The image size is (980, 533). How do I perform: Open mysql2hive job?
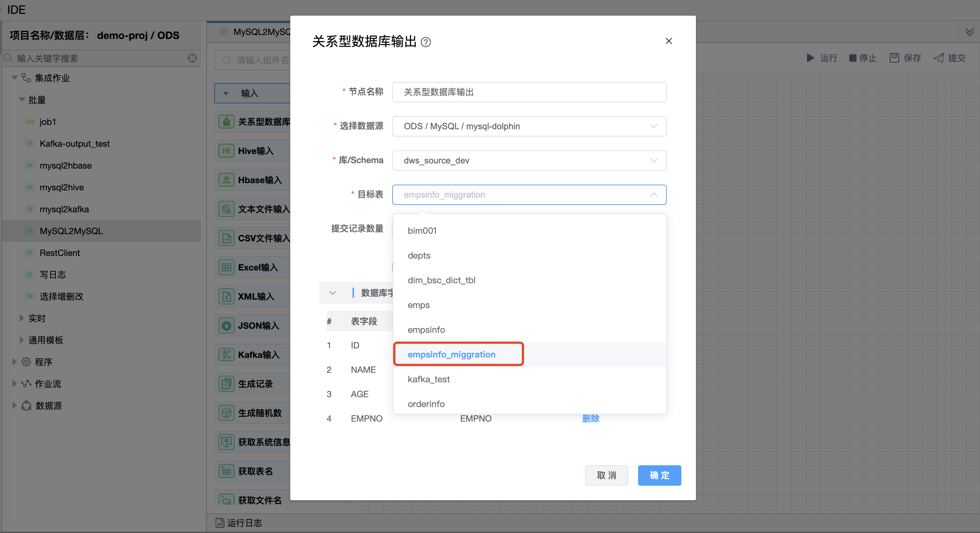[62, 187]
